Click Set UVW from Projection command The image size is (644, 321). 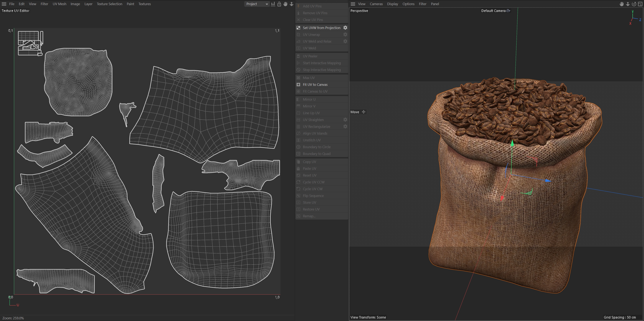click(321, 28)
